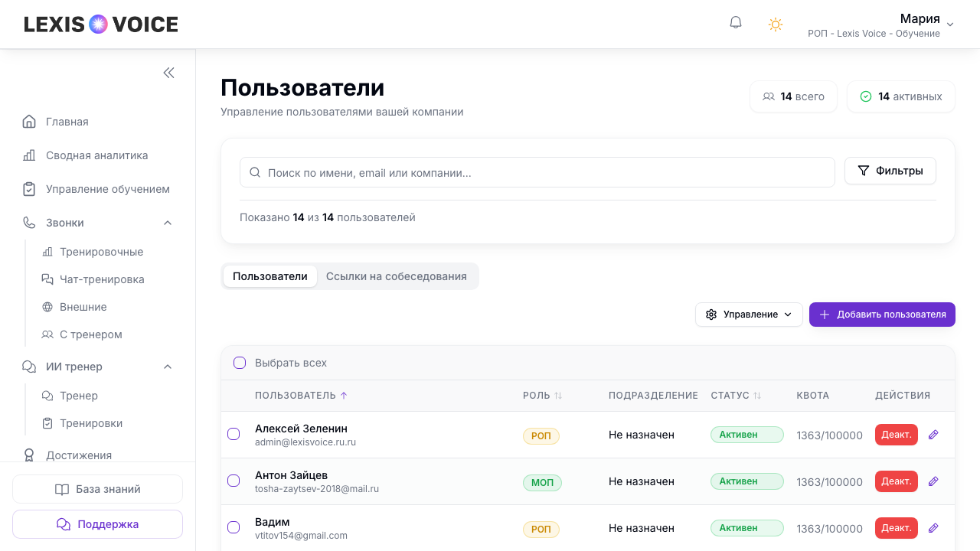Sort by the Статус column arrows
The width and height of the screenshot is (980, 551).
757,396
